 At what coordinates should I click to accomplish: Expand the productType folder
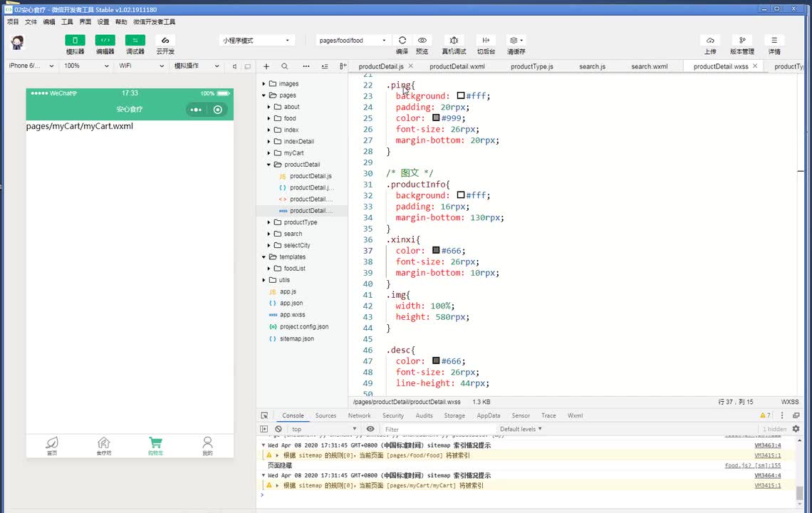(x=300, y=222)
